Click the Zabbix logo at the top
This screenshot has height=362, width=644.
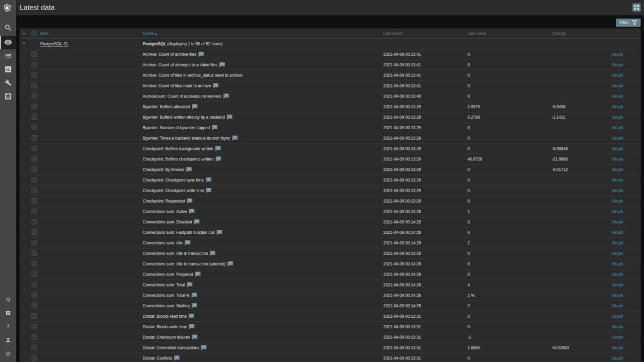(x=8, y=8)
